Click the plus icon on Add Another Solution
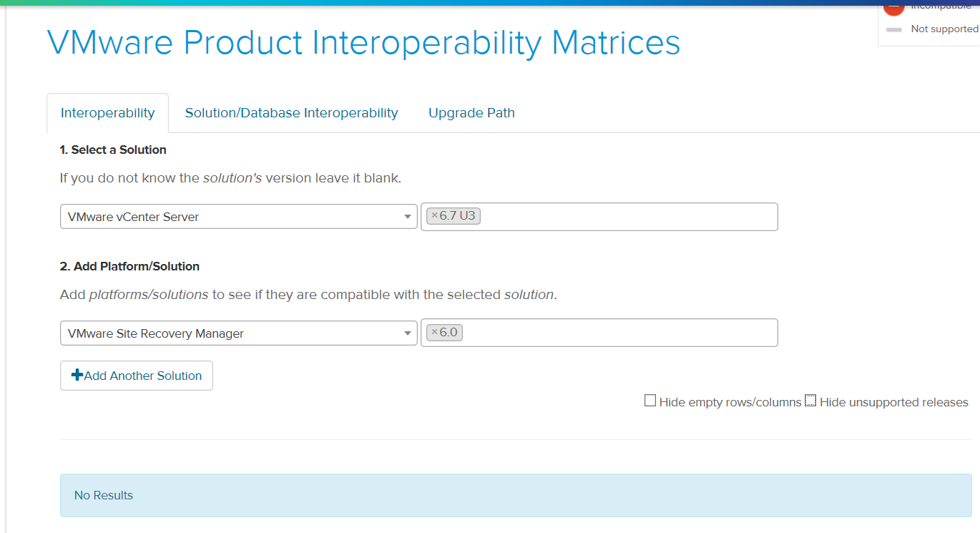Screen dimensions: 980x533 (x=77, y=375)
